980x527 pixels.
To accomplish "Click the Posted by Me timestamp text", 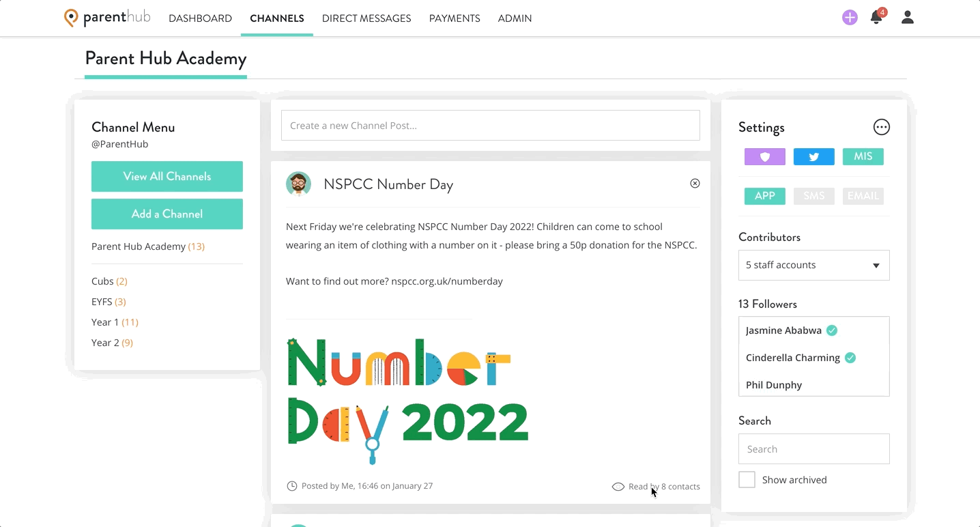I will click(x=367, y=486).
